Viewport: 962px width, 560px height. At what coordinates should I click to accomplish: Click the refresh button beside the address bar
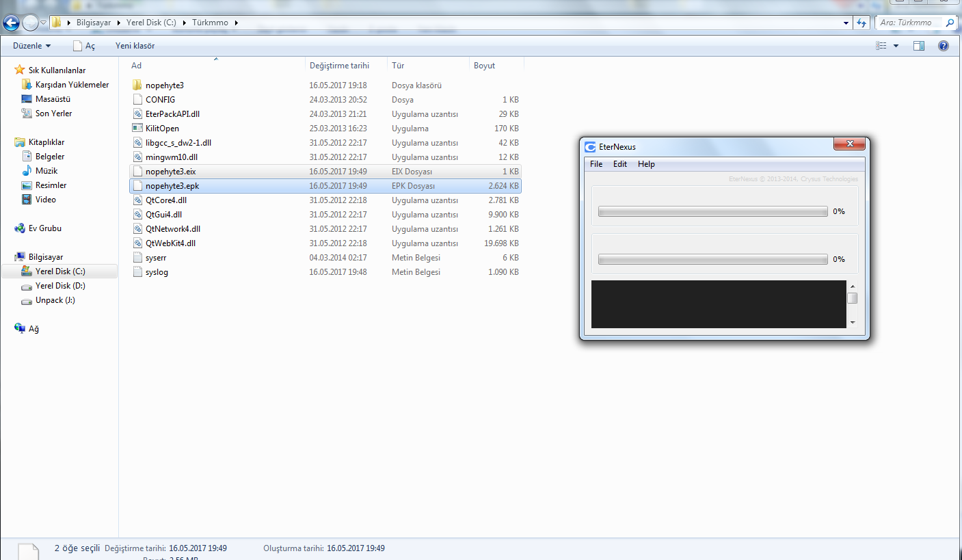(x=862, y=23)
